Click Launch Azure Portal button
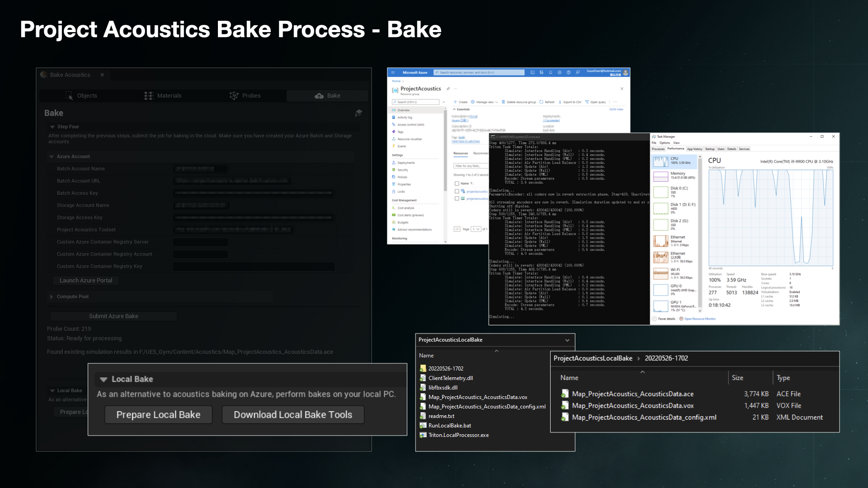Image resolution: width=868 pixels, height=488 pixels. 86,281
